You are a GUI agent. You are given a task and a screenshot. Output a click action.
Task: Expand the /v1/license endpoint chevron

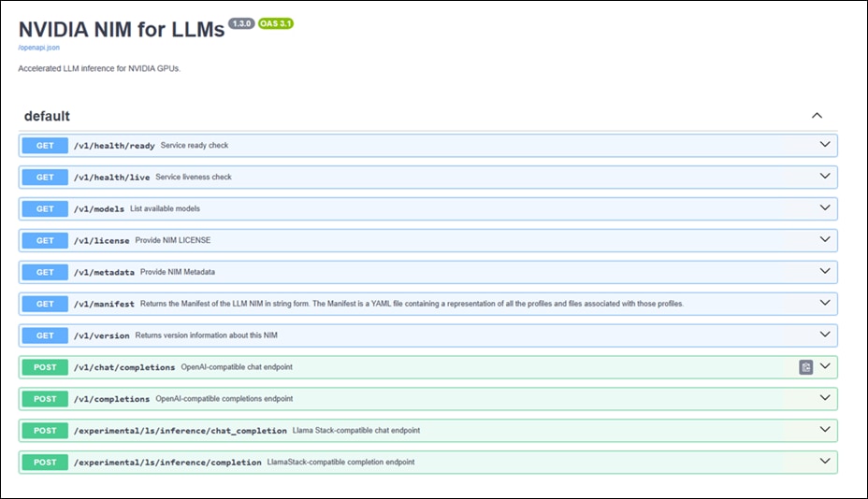pos(825,239)
